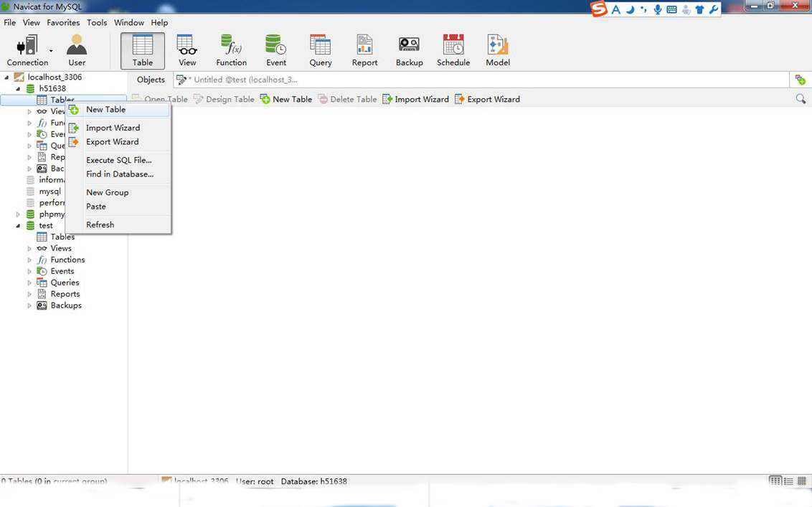Open the Query toolbar icon
The image size is (812, 507).
(x=321, y=50)
